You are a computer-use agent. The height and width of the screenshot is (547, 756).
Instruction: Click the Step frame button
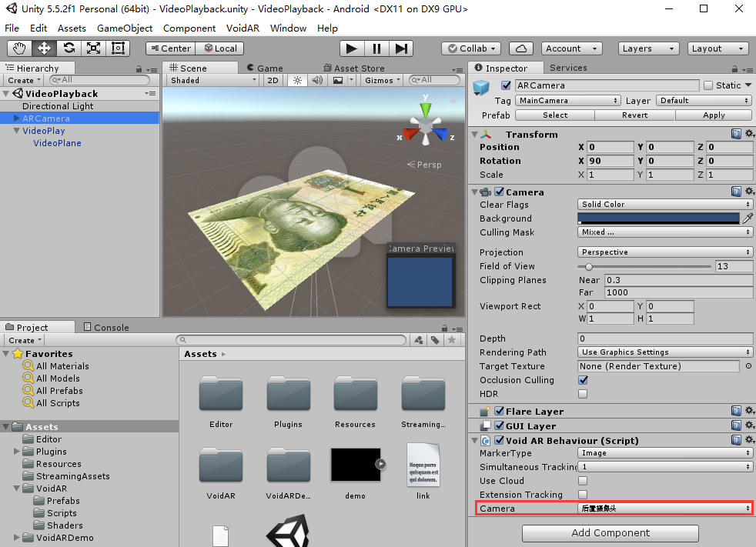coord(401,48)
